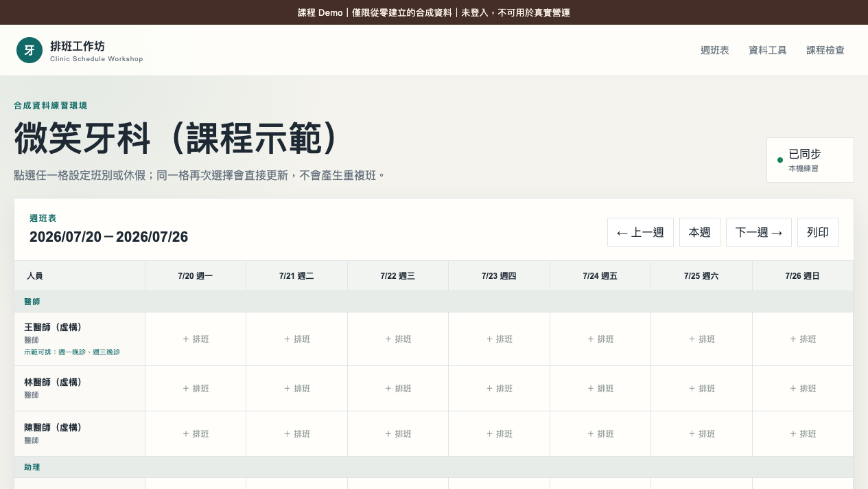Click the 7/25 週六 column header
This screenshot has height=489, width=868.
pos(702,276)
